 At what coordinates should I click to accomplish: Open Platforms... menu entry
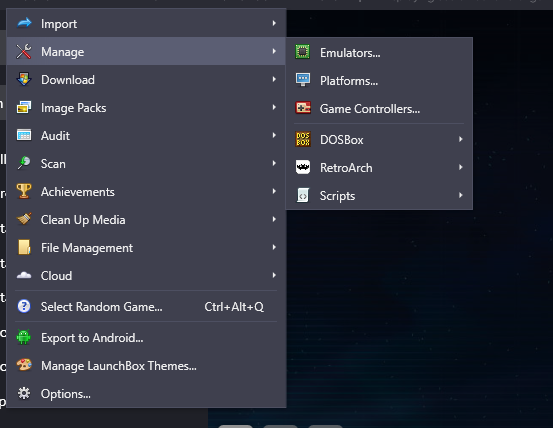coord(379,80)
